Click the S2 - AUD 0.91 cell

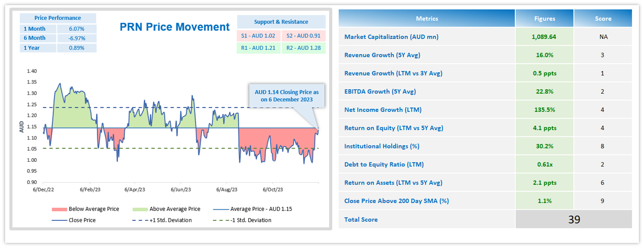point(303,35)
